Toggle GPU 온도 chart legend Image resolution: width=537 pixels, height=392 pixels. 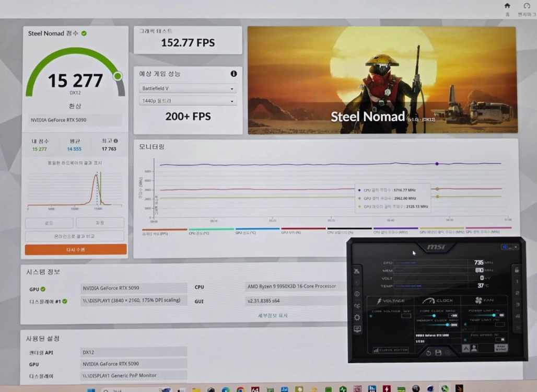(x=257, y=231)
